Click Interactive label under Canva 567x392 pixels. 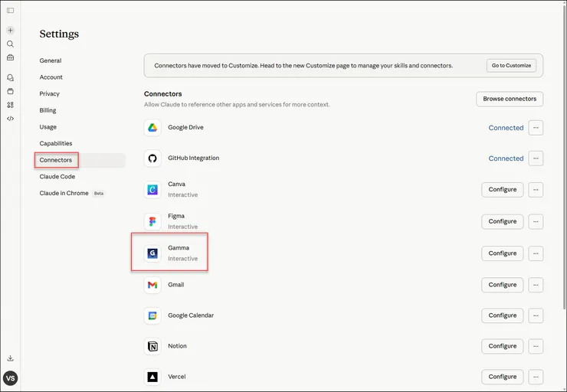click(182, 195)
